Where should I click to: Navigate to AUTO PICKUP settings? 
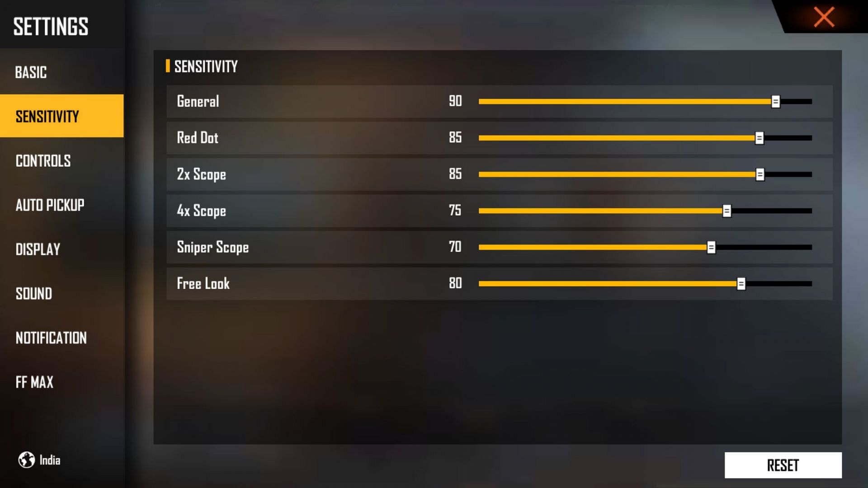[50, 205]
